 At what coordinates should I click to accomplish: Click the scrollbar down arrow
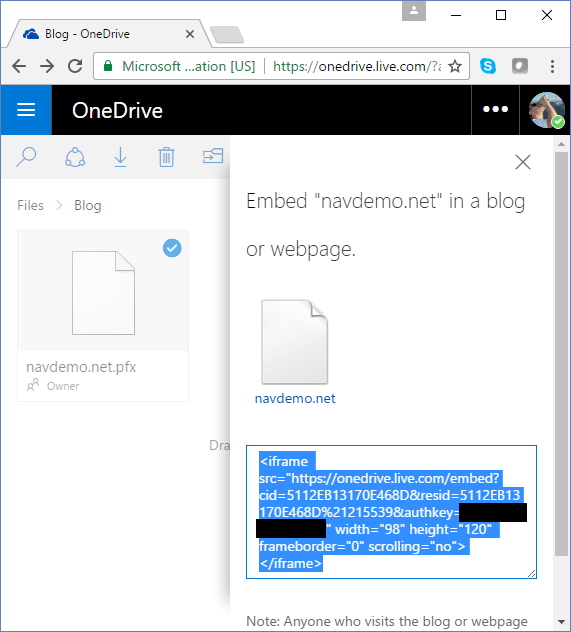click(x=561, y=622)
